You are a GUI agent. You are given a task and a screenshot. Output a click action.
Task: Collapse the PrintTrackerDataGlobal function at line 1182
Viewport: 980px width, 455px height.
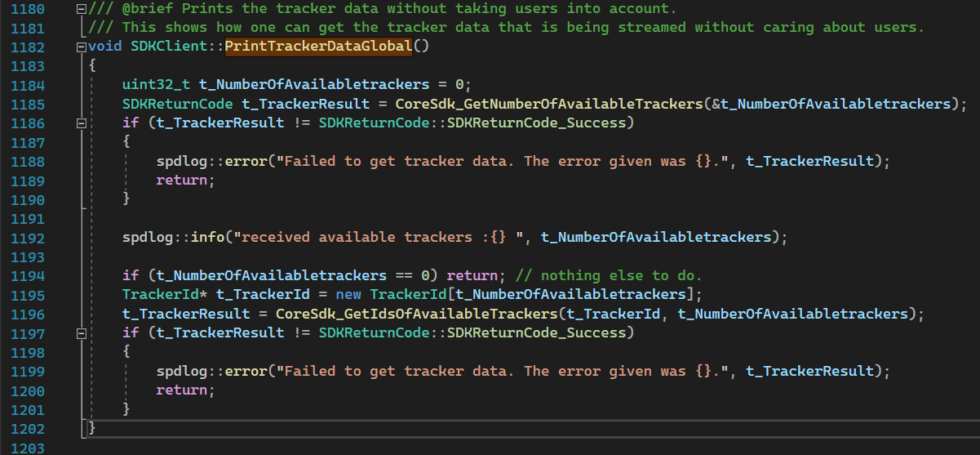point(80,47)
